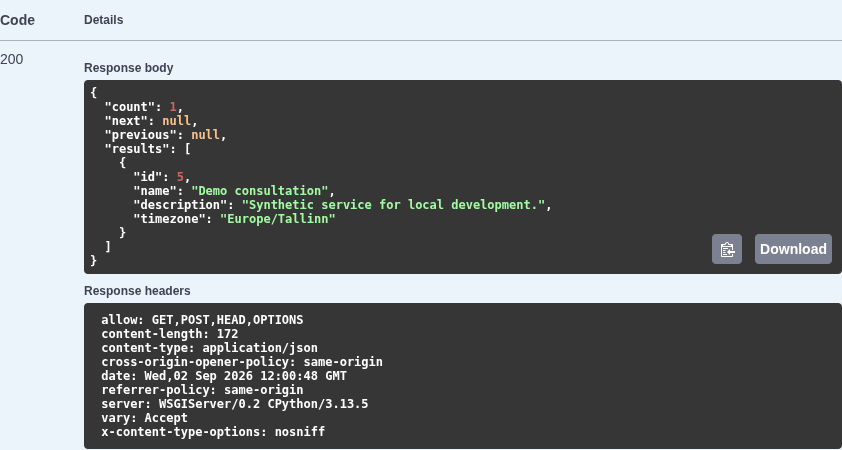
Task: Click the Download button
Action: coord(793,249)
